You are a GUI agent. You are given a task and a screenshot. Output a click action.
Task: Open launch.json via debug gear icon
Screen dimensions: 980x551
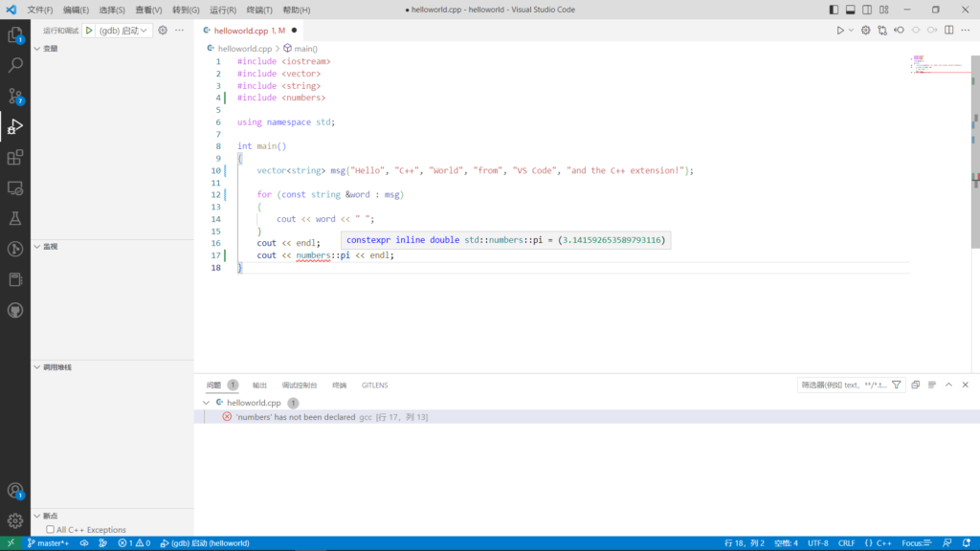click(163, 31)
